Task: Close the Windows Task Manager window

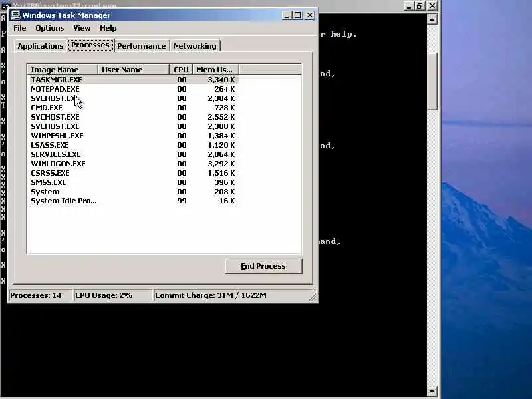Action: point(310,15)
